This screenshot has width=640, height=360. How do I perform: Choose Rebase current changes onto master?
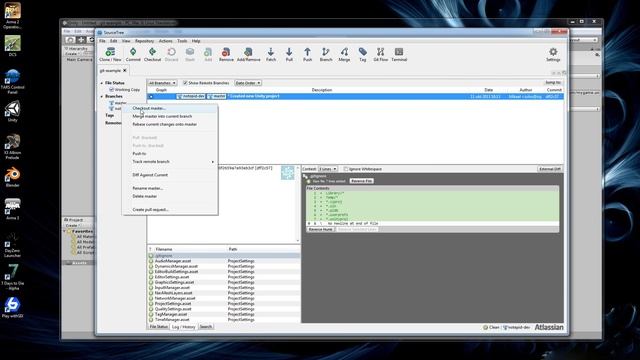click(x=170, y=124)
